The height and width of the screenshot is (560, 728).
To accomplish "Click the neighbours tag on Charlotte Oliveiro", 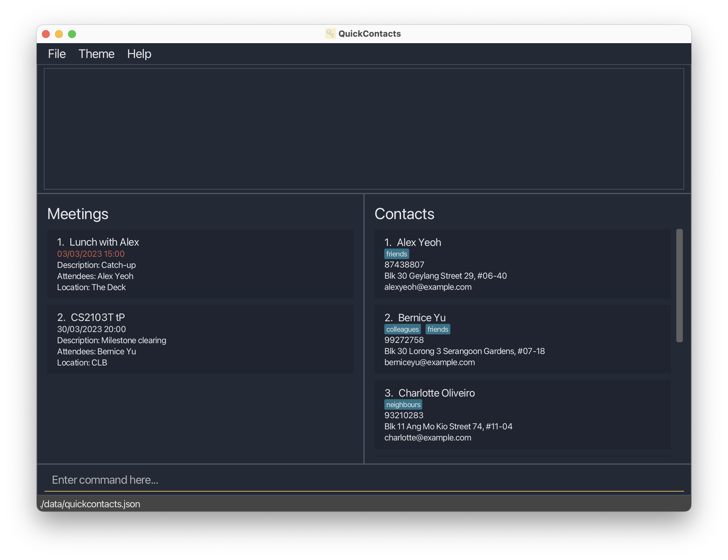I will 403,405.
